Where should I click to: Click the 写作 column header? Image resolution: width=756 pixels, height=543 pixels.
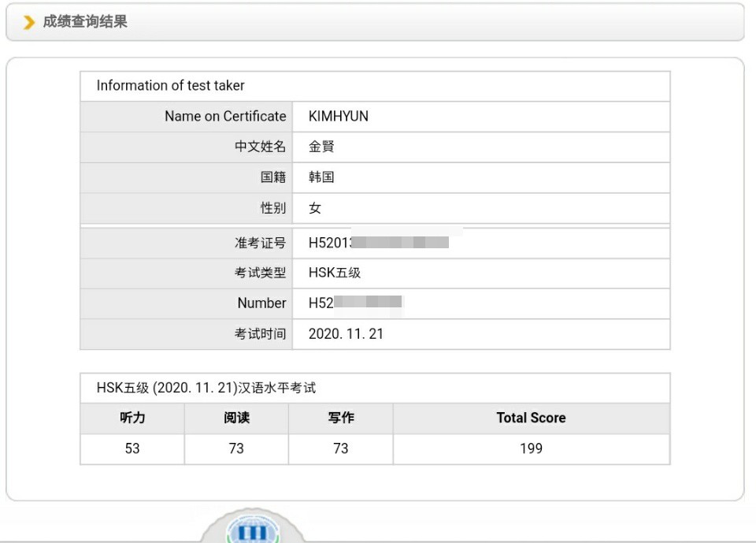point(341,418)
